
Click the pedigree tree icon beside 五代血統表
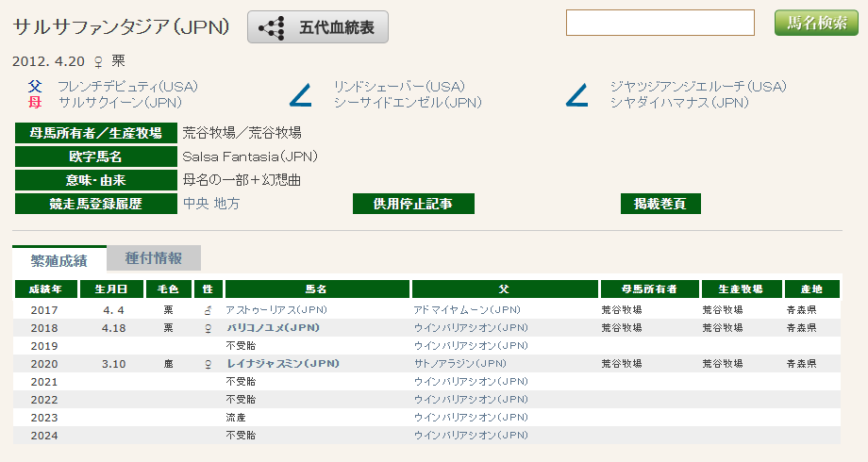tap(275, 28)
